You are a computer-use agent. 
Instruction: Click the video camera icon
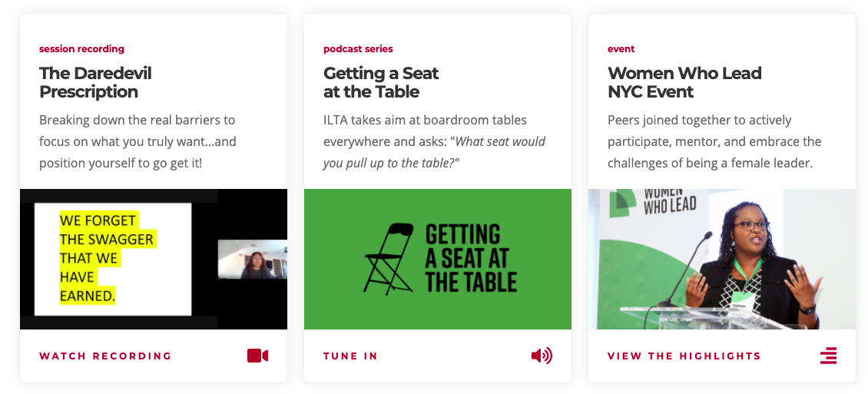click(x=257, y=356)
